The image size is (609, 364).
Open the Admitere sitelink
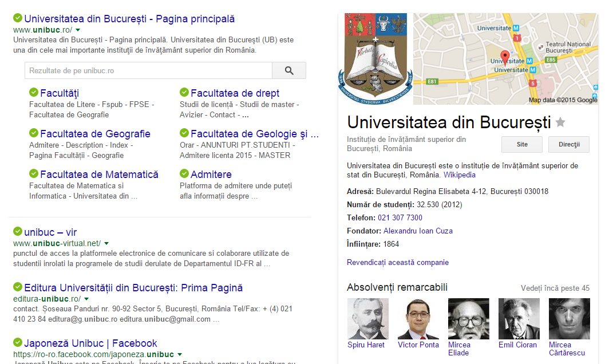pyautogui.click(x=211, y=175)
